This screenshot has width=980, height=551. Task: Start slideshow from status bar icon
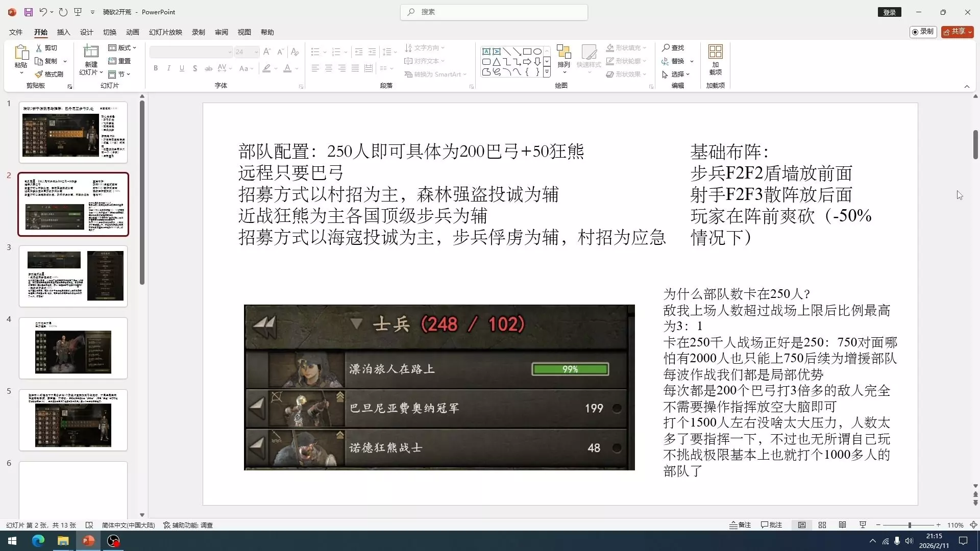tap(863, 525)
